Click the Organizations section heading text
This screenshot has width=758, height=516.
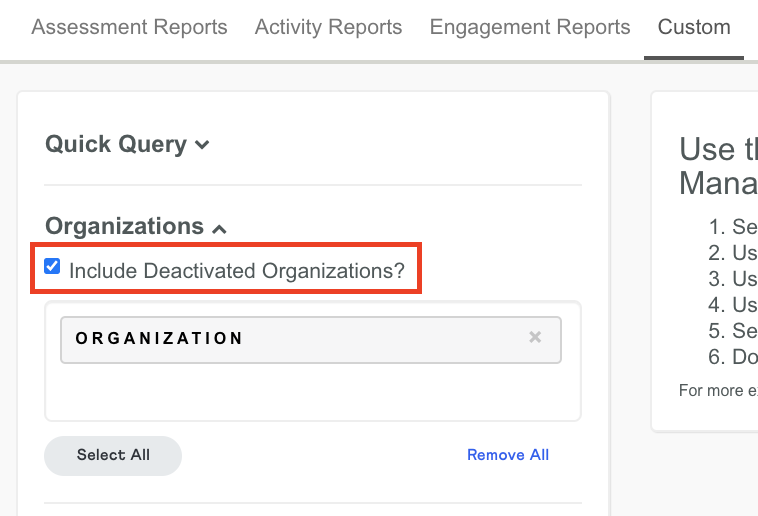coord(124,227)
